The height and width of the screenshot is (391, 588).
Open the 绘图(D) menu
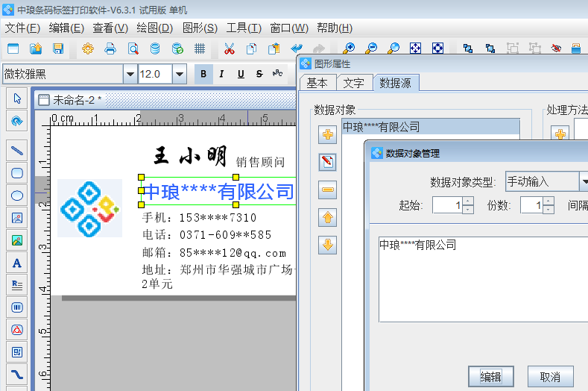click(154, 28)
